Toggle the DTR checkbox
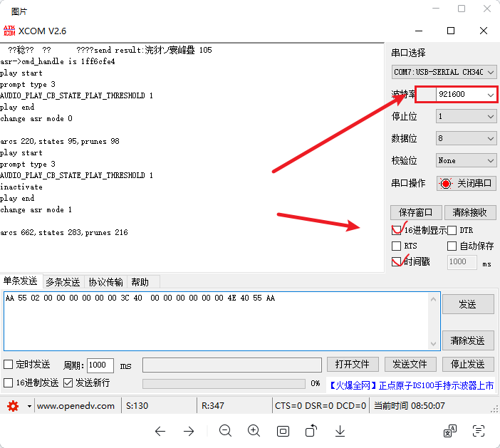Screen dimensions: 500x448 pos(452,230)
